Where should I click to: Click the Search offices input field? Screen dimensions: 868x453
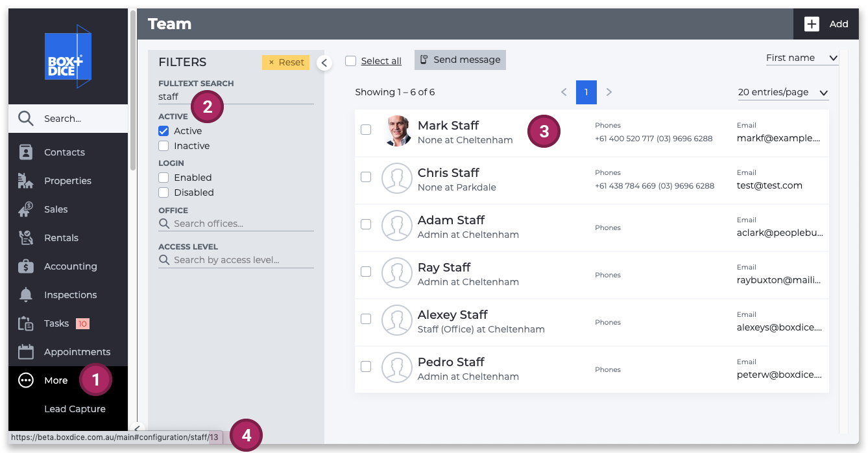coord(236,224)
